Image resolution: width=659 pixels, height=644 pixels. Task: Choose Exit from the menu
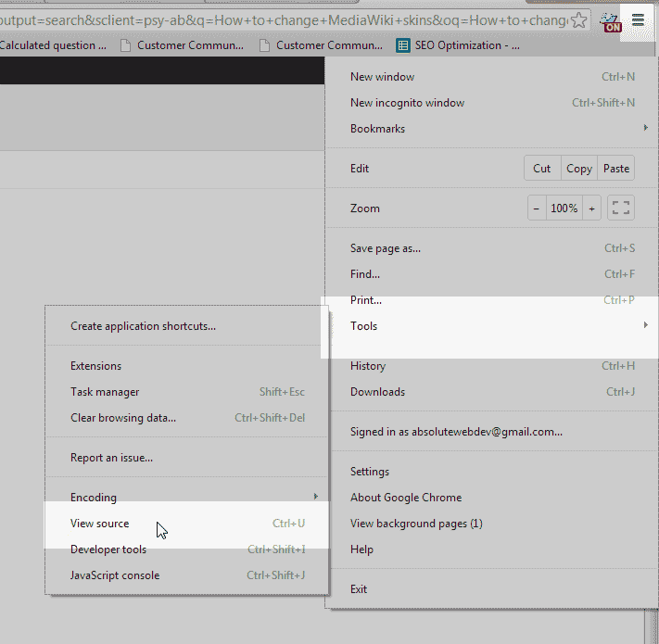(x=492, y=589)
